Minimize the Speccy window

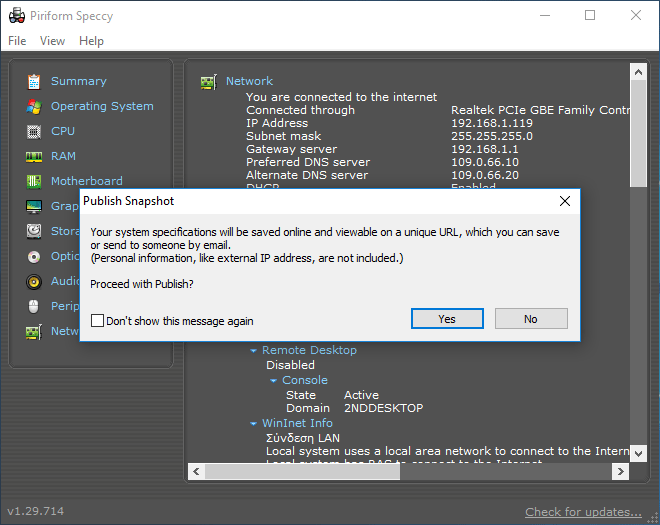click(545, 16)
